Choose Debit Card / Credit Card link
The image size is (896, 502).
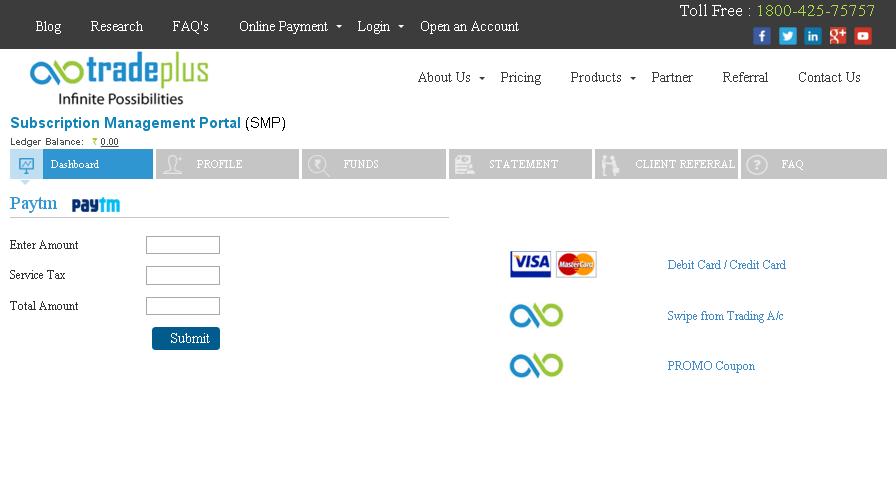pos(726,265)
